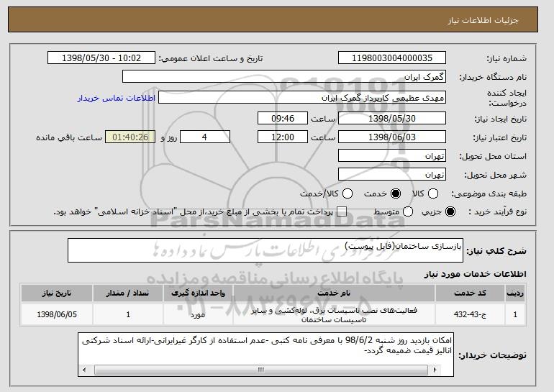The height and width of the screenshot is (392, 554).
Task: Click the ردیف column header
Action: point(515,293)
